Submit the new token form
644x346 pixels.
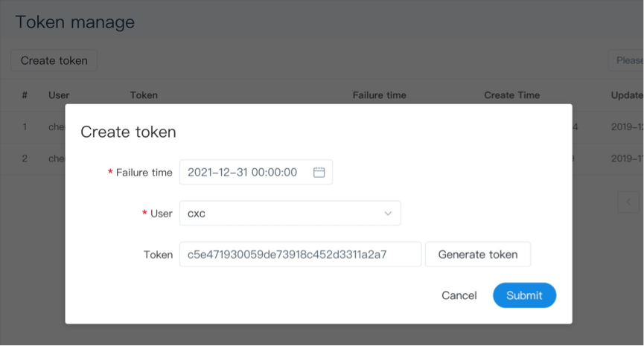524,295
